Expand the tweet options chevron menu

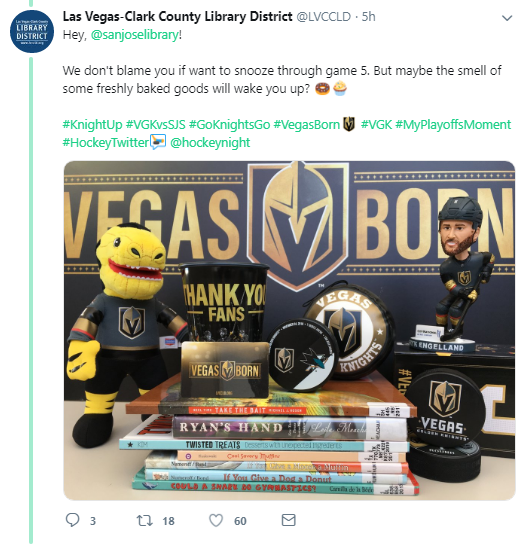tap(507, 18)
